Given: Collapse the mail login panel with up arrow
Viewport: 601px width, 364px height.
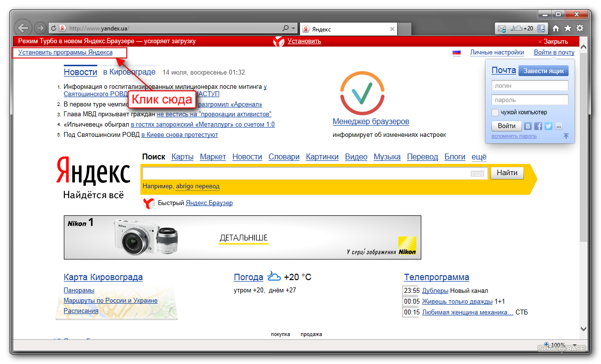Looking at the screenshot, I should [566, 136].
